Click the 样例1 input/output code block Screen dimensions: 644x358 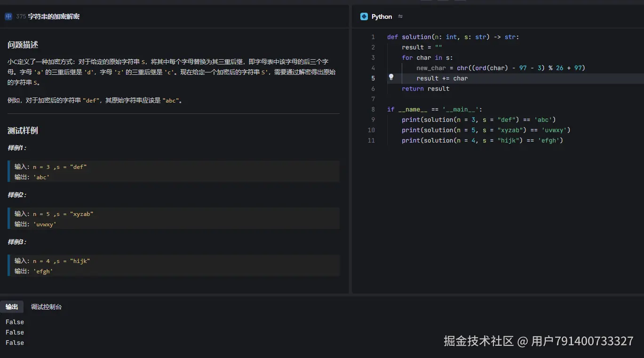(x=174, y=172)
